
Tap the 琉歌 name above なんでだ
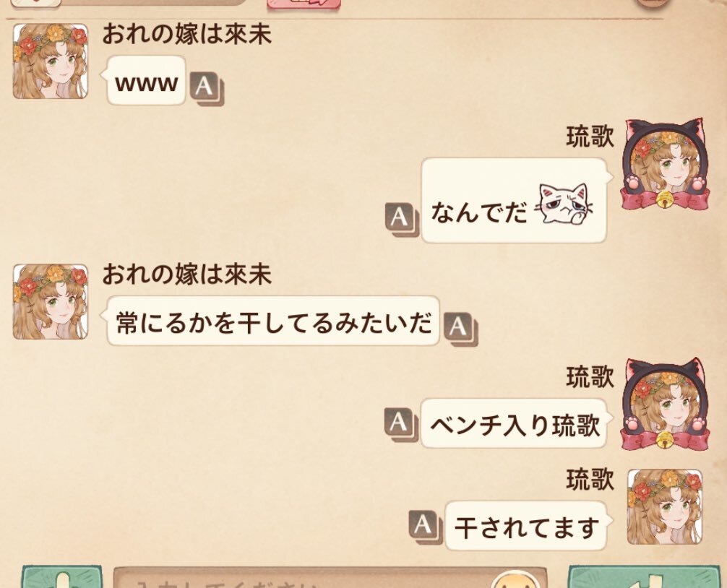coord(590,137)
